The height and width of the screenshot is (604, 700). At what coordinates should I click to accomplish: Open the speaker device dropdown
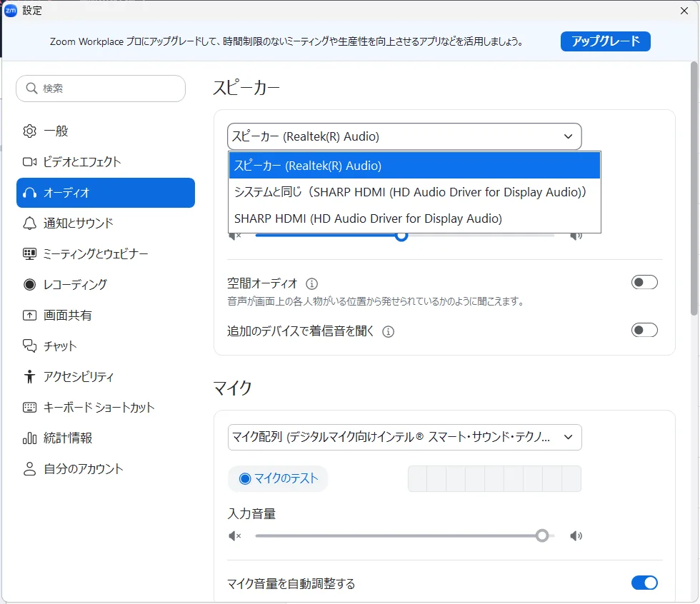tap(404, 136)
